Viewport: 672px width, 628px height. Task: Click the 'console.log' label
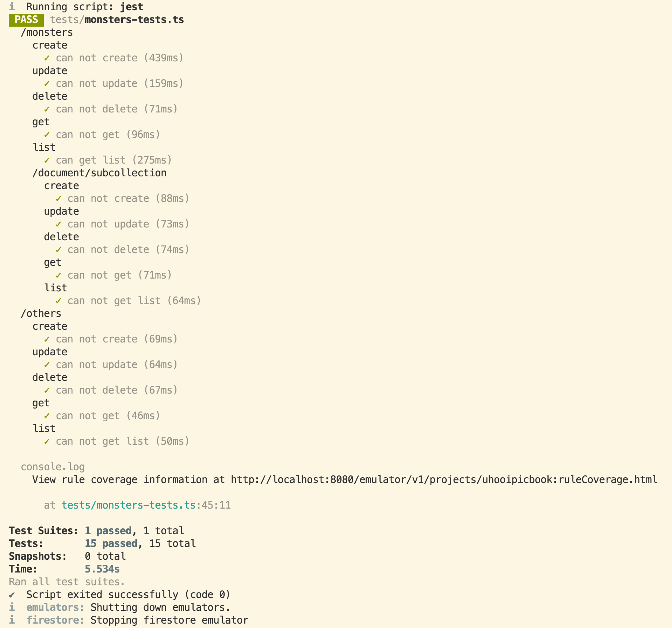pos(53,467)
